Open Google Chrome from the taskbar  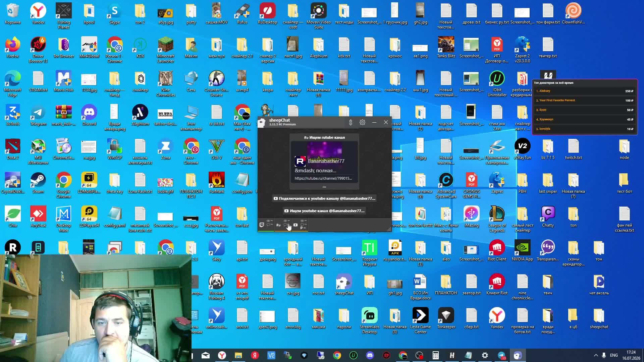pyautogui.click(x=337, y=355)
